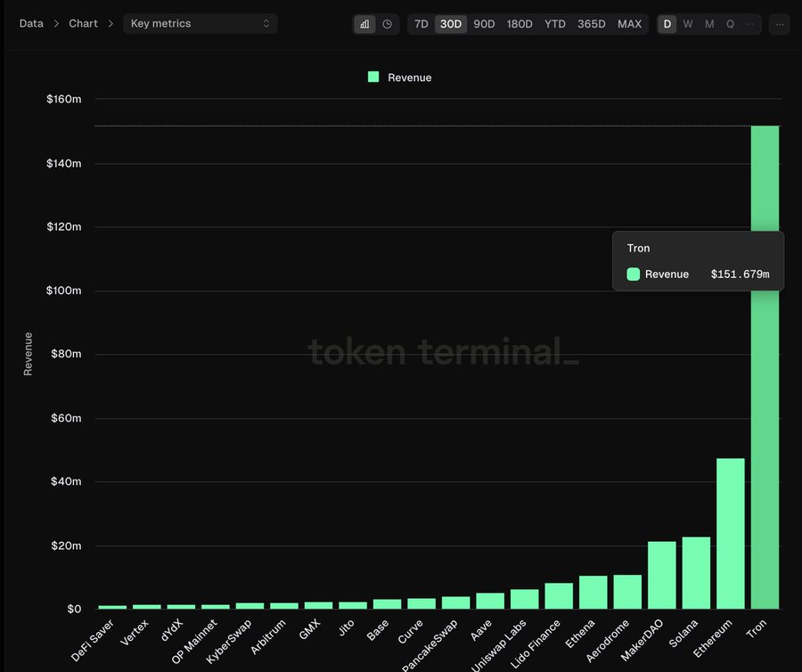Click the Tron tooltip title

(638, 248)
